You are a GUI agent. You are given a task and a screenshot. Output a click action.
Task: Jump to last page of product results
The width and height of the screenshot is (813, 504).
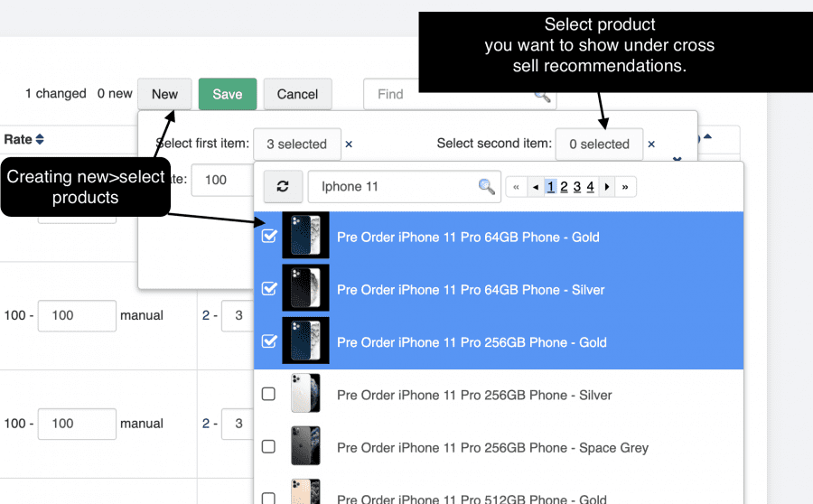pos(625,187)
